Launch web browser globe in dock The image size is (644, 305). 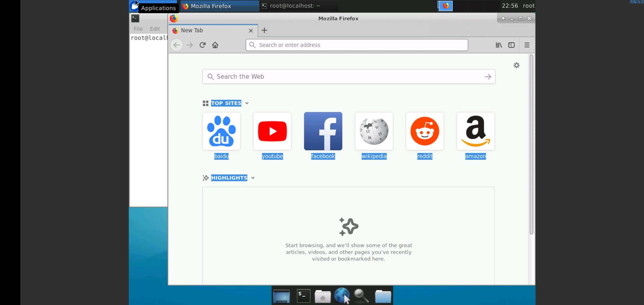tap(342, 296)
